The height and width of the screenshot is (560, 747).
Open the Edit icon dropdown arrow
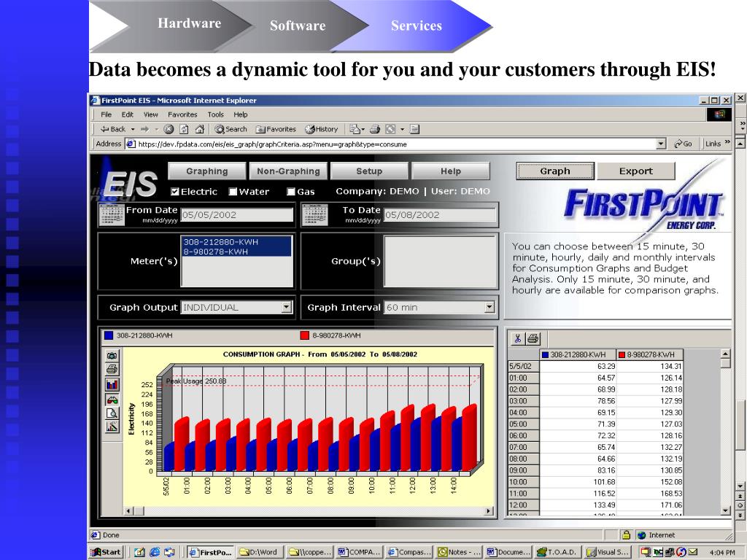click(402, 129)
